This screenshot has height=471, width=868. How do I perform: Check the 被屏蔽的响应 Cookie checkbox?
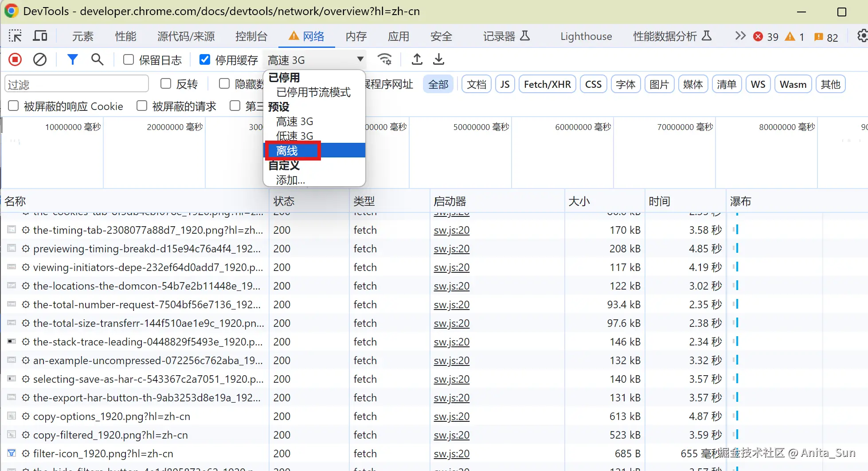(x=13, y=106)
